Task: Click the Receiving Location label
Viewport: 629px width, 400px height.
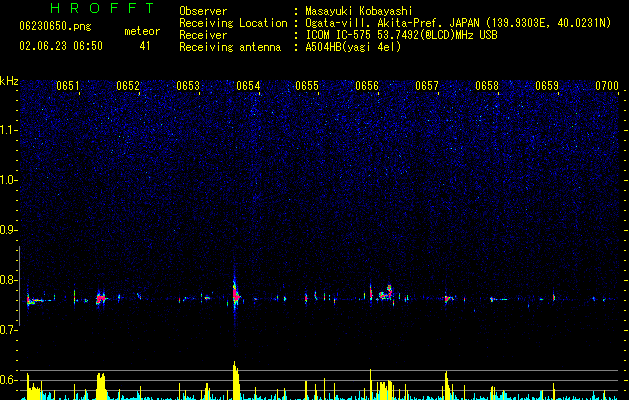Action: pos(233,23)
